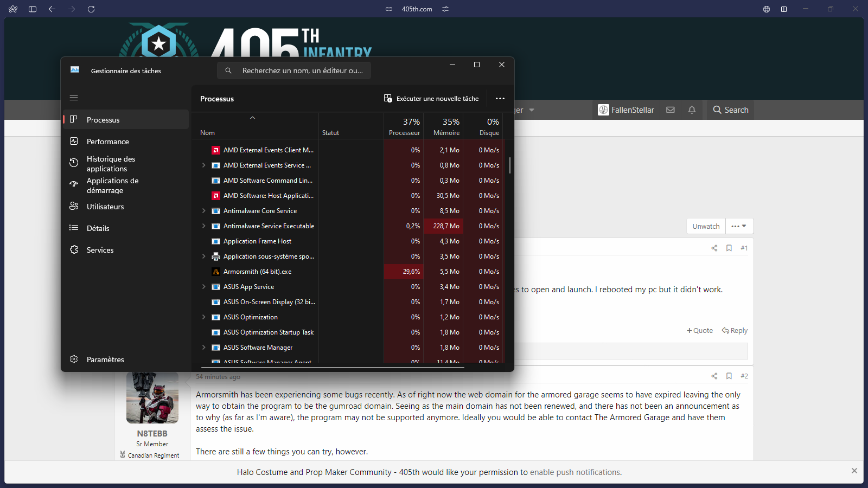Select ASUS Optimization Startup Task icon
The width and height of the screenshot is (868, 488).
click(x=216, y=332)
